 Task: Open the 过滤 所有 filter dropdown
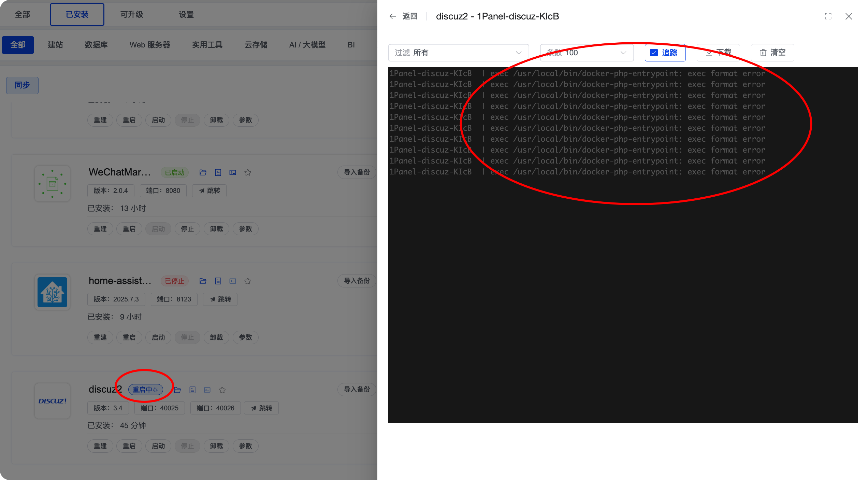tap(458, 53)
